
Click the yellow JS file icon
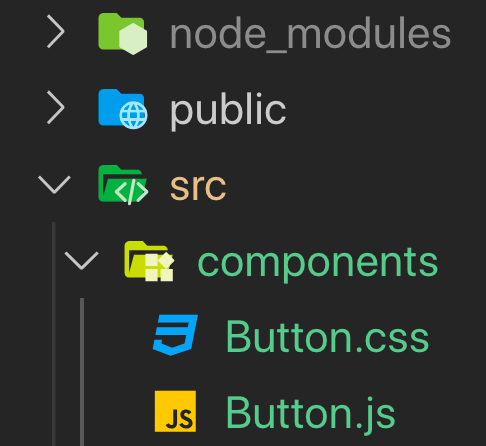(x=175, y=411)
